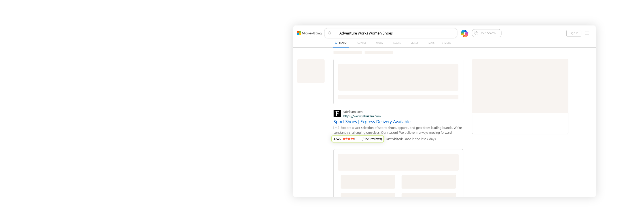Focus the 'Adventure Works Women Shoes' search field
The image size is (644, 224).
point(395,33)
